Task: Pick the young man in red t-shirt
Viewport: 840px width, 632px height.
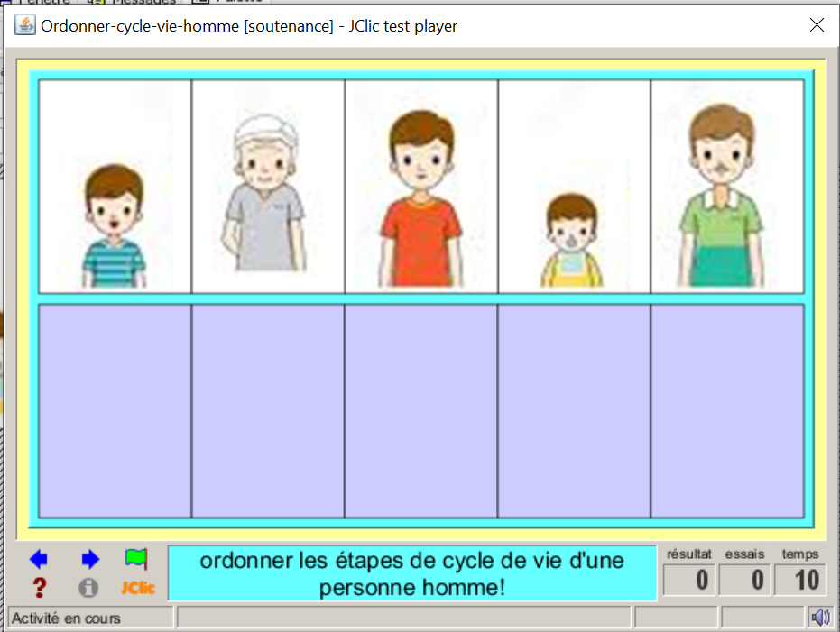Action: click(x=421, y=187)
